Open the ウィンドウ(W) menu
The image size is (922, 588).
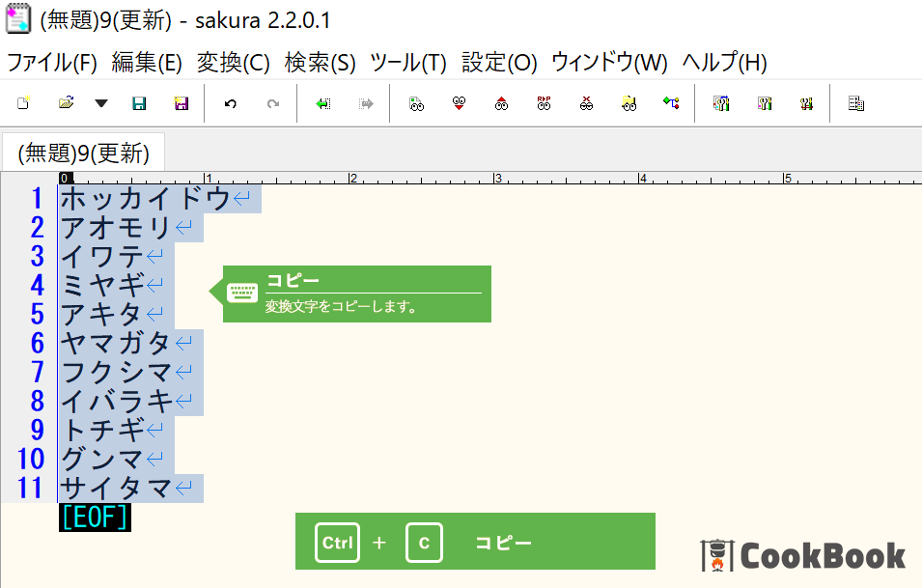coord(609,63)
